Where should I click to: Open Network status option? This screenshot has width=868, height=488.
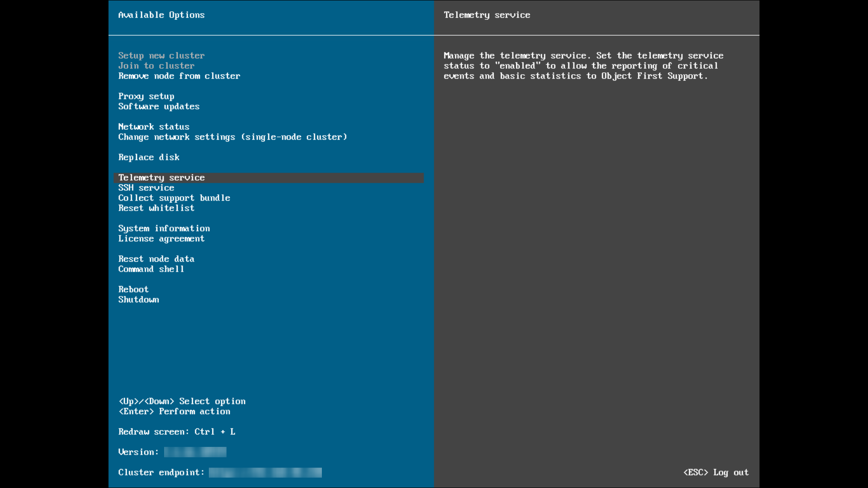(x=154, y=127)
